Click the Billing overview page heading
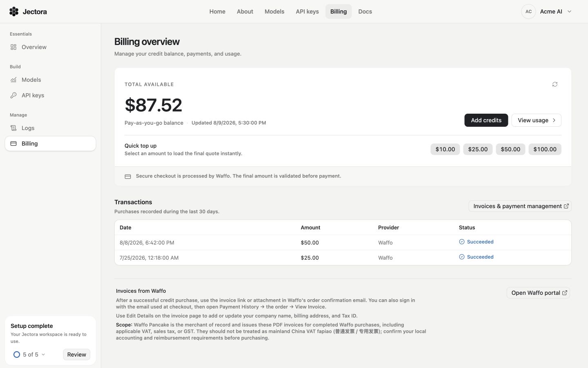 coord(147,42)
